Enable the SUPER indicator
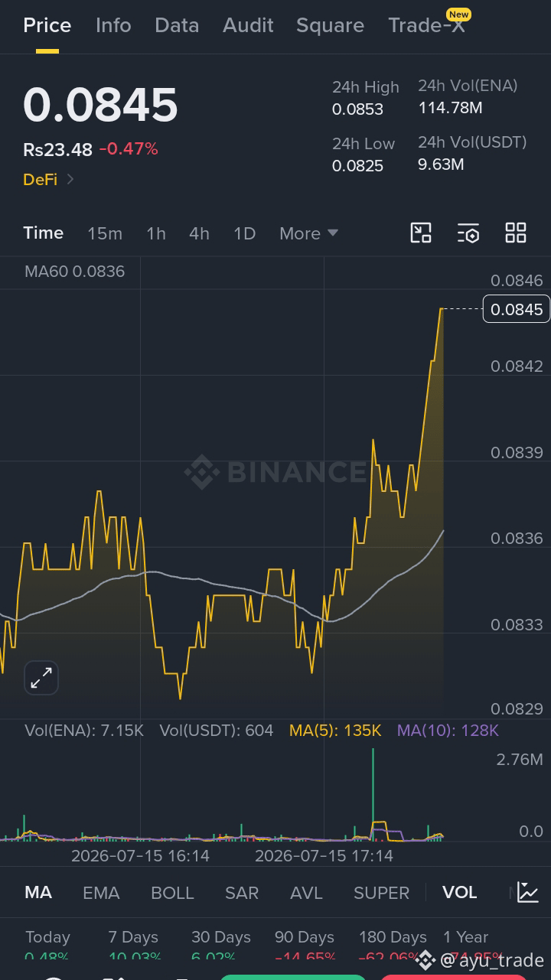Screen dimensions: 551x980 click(381, 893)
